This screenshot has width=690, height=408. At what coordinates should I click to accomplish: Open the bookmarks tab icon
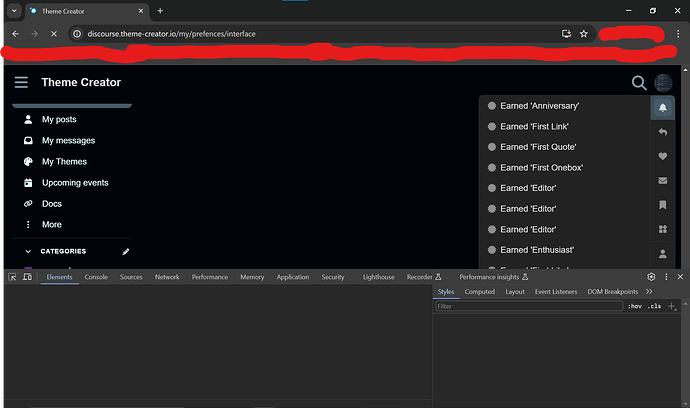coord(662,205)
